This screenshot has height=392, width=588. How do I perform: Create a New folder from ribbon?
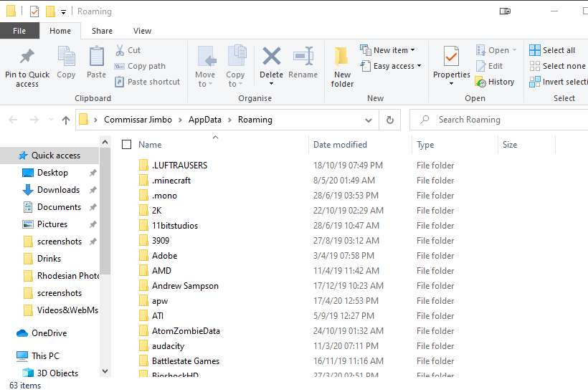point(342,67)
